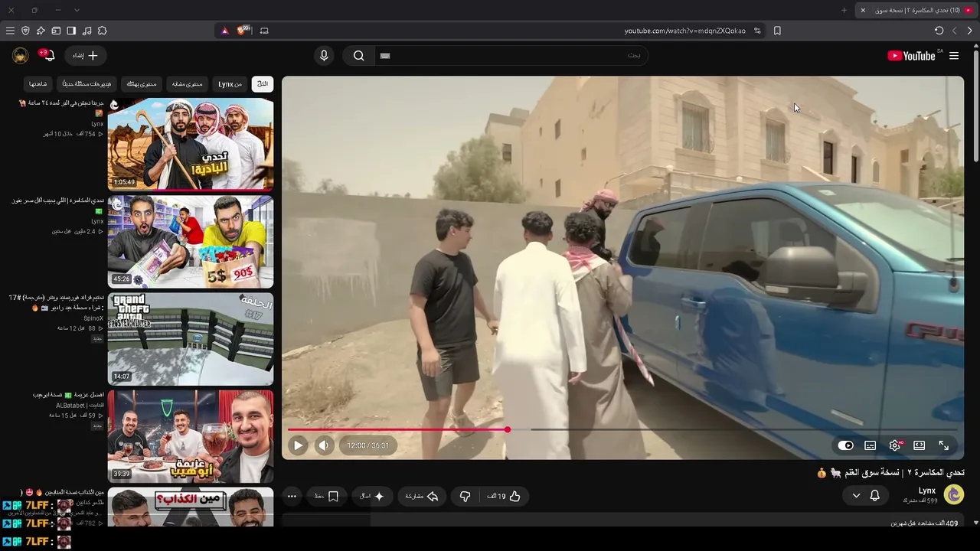Open the Brave VPN shield icon in toolbar
Image resolution: width=980 pixels, height=551 pixels.
[x=25, y=31]
